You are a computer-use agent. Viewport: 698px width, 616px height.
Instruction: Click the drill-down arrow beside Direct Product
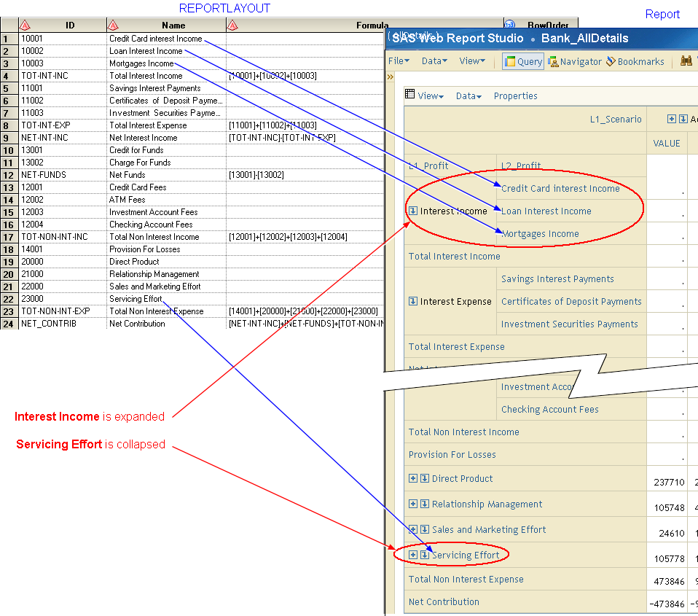point(424,479)
